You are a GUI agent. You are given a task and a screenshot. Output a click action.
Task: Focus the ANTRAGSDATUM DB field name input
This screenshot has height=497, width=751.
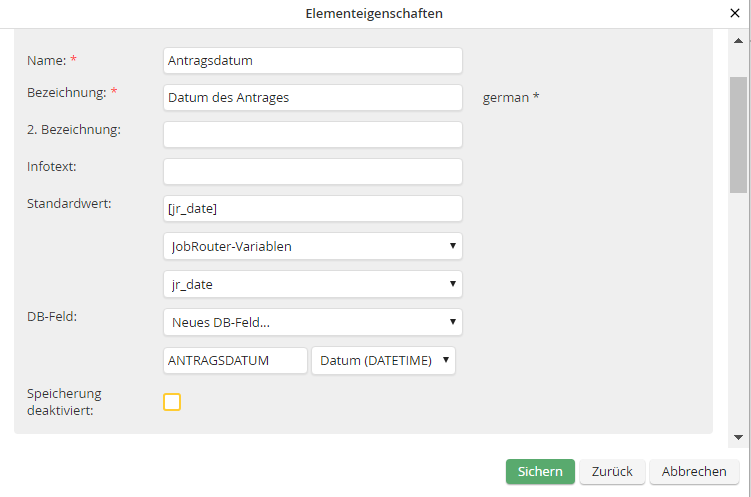(235, 360)
